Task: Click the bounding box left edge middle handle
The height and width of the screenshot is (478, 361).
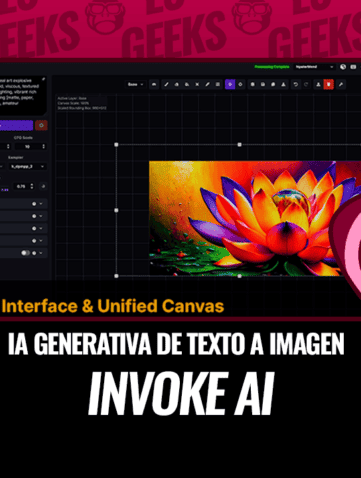Action: pos(116,210)
